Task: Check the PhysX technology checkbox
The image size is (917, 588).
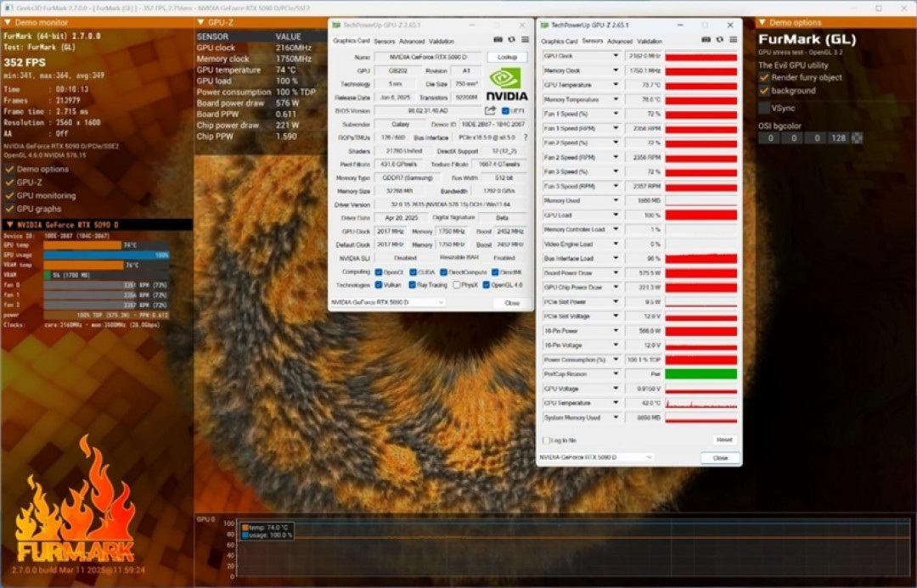Action: [x=457, y=285]
